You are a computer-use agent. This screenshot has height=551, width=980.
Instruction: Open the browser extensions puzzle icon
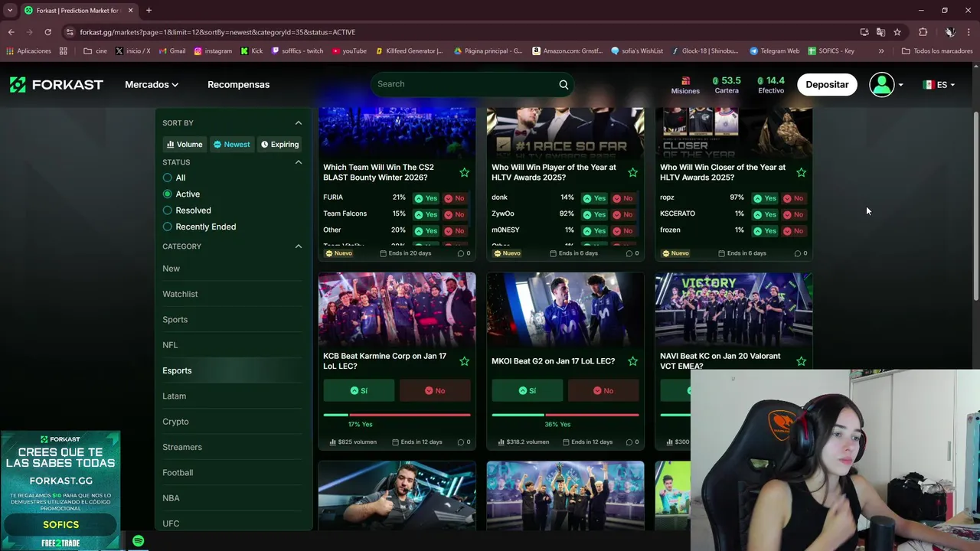click(x=923, y=32)
